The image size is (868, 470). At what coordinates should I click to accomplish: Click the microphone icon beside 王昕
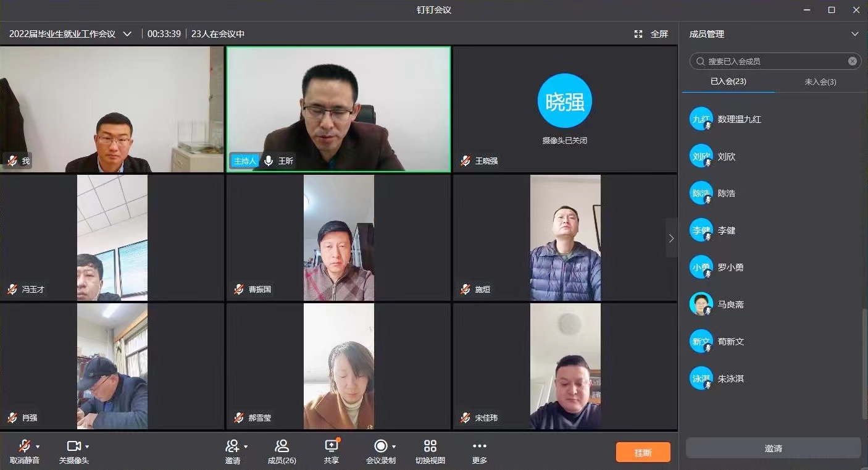268,161
